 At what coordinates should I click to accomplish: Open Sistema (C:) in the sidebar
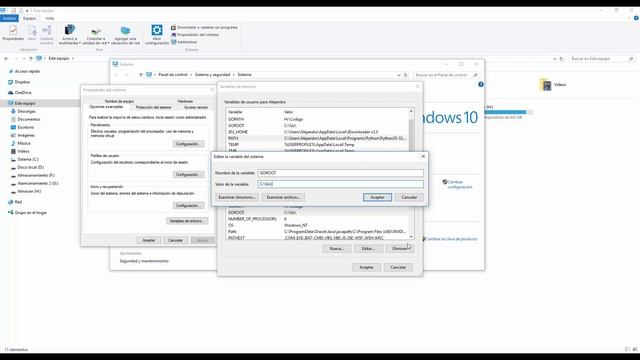coord(28,160)
